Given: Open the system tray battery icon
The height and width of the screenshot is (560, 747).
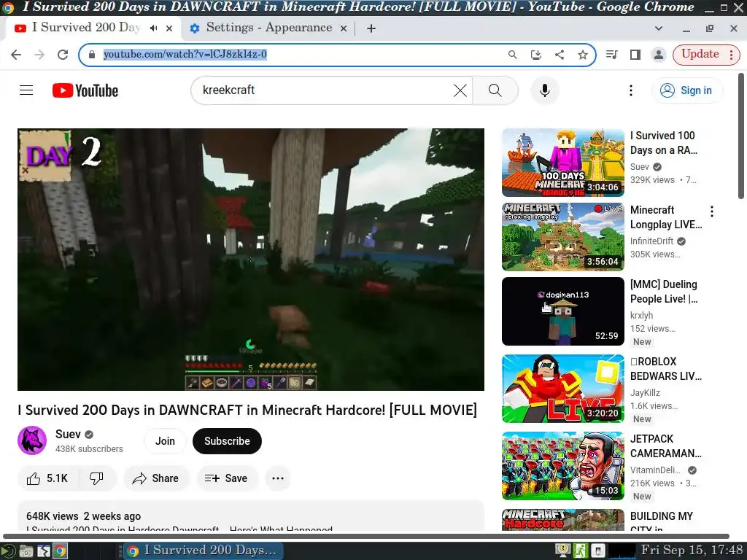Looking at the screenshot, I should 597,551.
